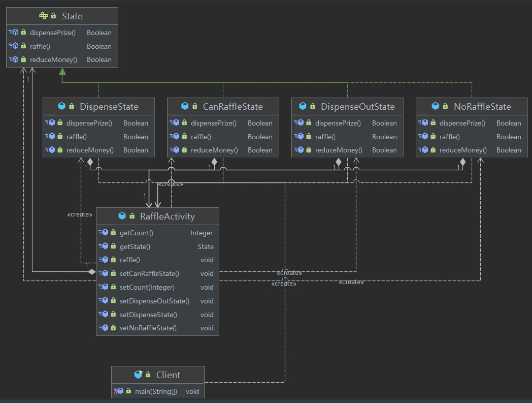The image size is (532, 403).
Task: Click dispensePrize() in DispenseOutState
Action: [338, 123]
